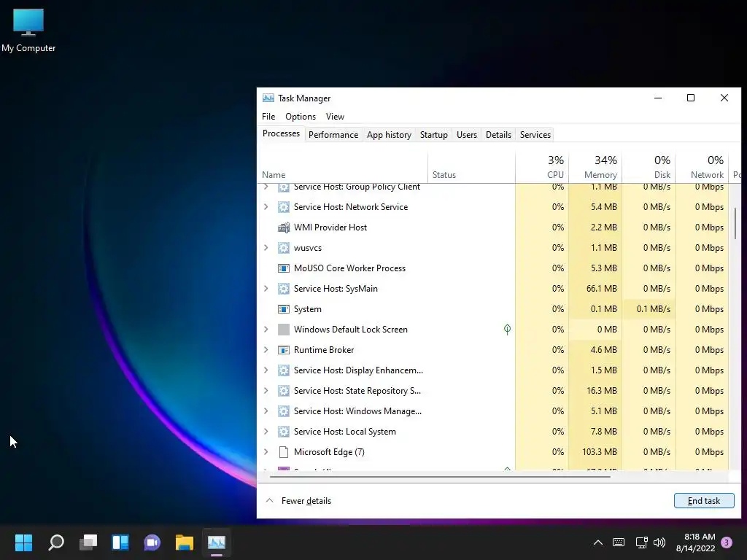Image resolution: width=747 pixels, height=560 pixels.
Task: Click the System process icon
Action: click(x=284, y=309)
